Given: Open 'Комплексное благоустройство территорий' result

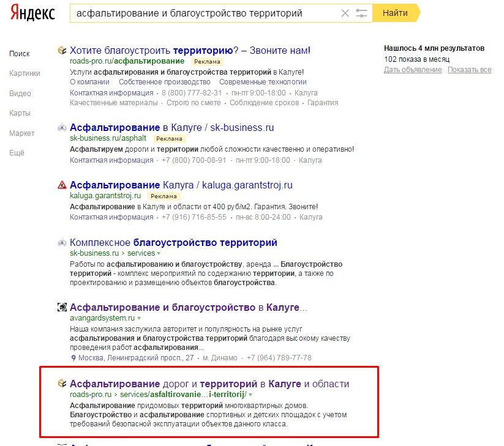Looking at the screenshot, I should point(173,242).
